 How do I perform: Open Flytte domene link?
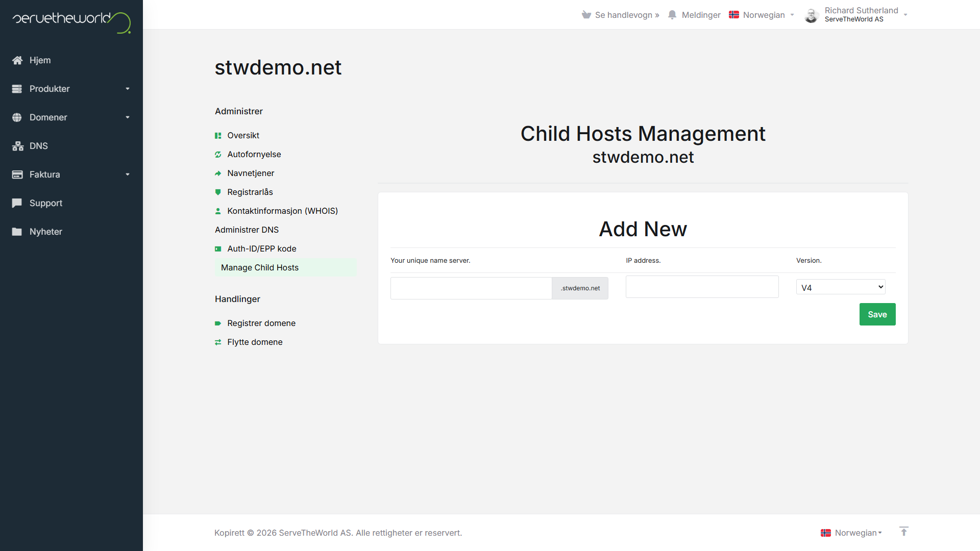click(x=255, y=342)
